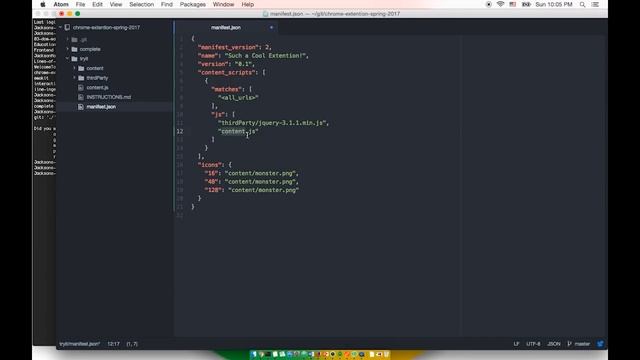Click the 12:17 cursor position indicator

click(x=113, y=344)
